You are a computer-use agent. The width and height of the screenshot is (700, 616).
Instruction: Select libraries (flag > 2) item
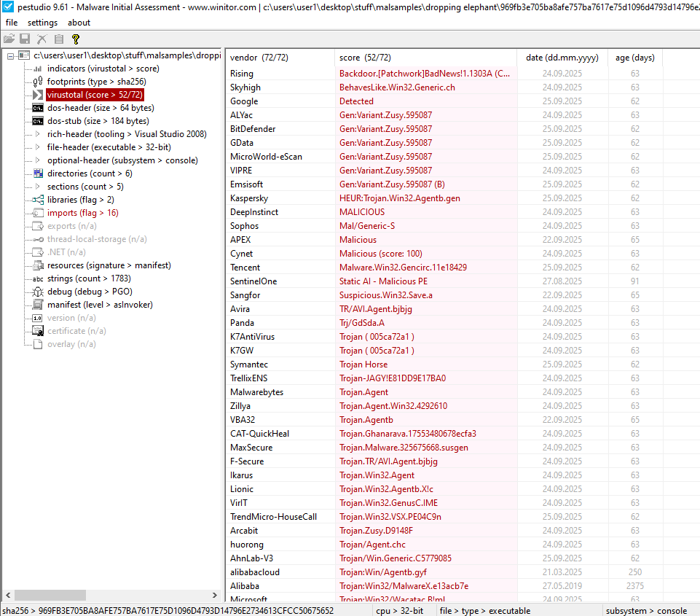pos(80,200)
